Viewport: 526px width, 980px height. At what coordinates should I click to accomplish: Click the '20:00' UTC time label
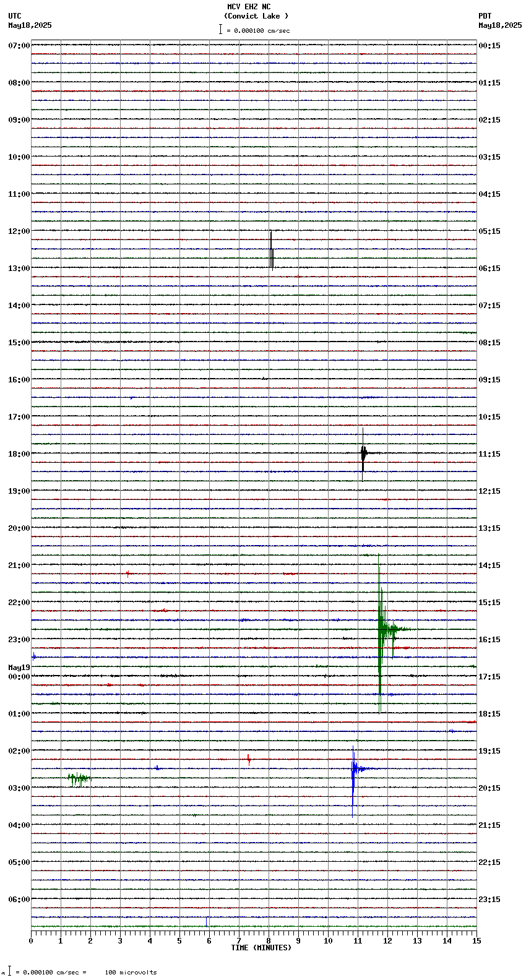click(x=19, y=528)
